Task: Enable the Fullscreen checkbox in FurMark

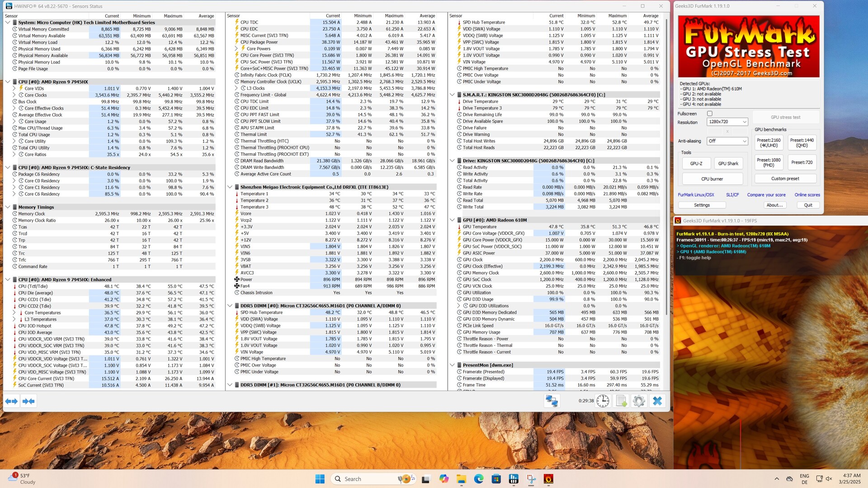Action: point(710,114)
